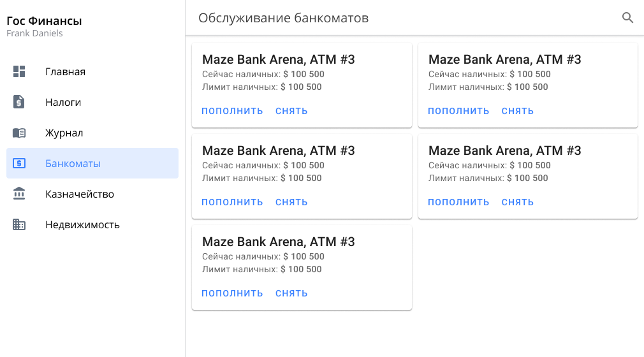
Task: Click the open book icon beside Журнал
Action: pyautogui.click(x=19, y=133)
